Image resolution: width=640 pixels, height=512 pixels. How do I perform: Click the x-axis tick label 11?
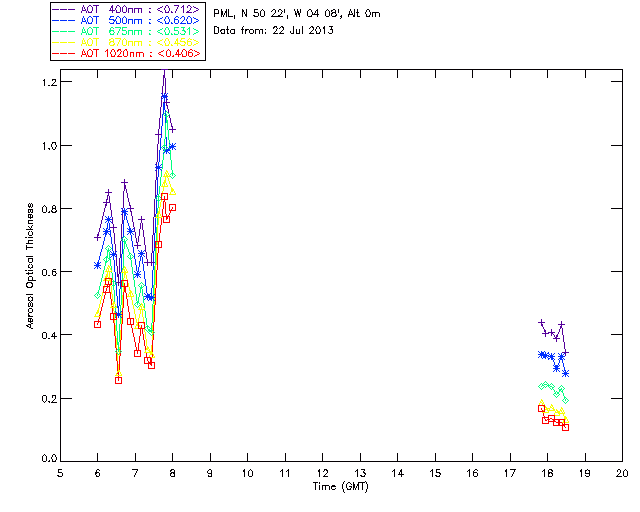(285, 473)
